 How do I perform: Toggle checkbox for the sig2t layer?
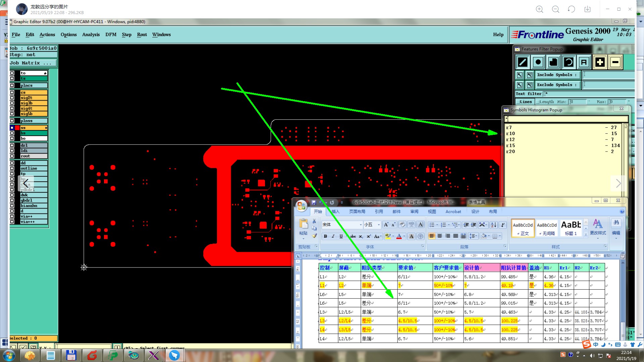[x=12, y=98]
